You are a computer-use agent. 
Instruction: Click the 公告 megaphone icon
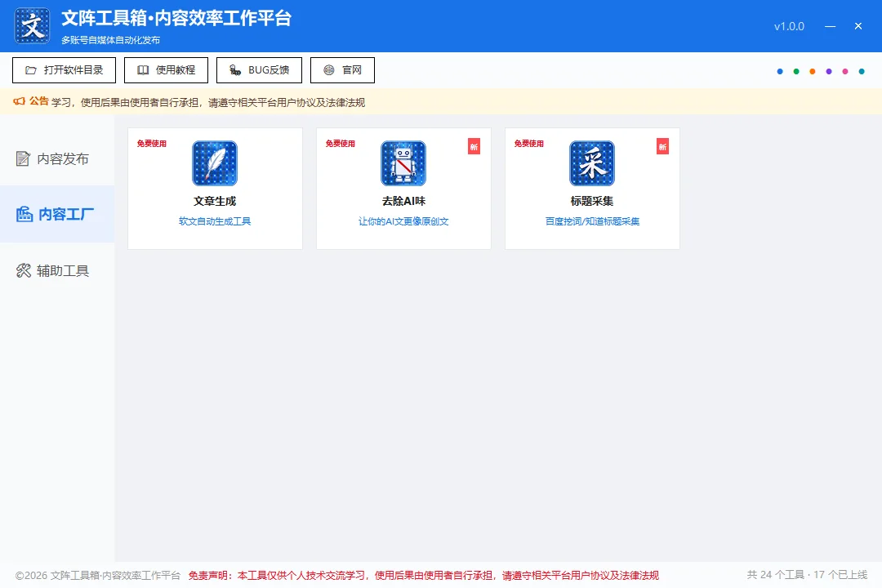click(19, 101)
